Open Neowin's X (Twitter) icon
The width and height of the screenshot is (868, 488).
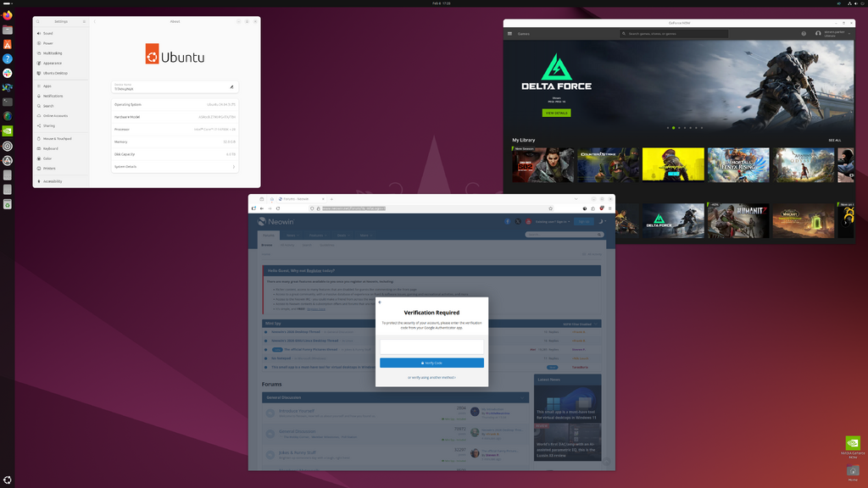(x=518, y=221)
